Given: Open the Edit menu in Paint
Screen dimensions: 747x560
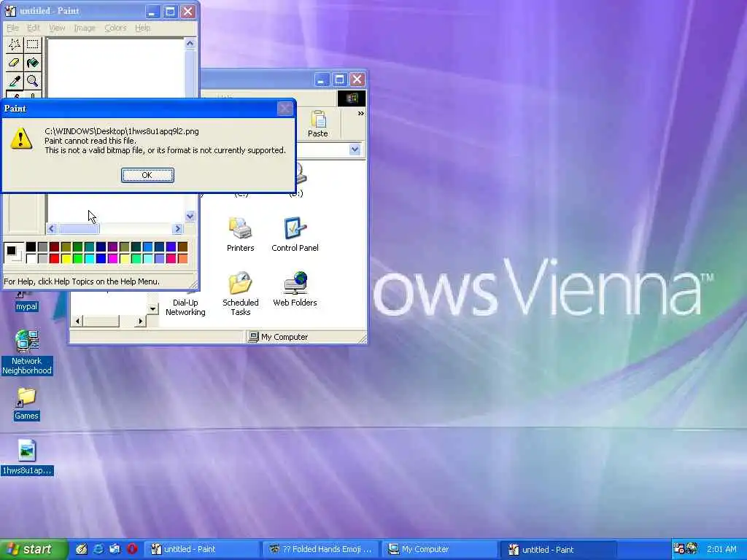Looking at the screenshot, I should [34, 28].
